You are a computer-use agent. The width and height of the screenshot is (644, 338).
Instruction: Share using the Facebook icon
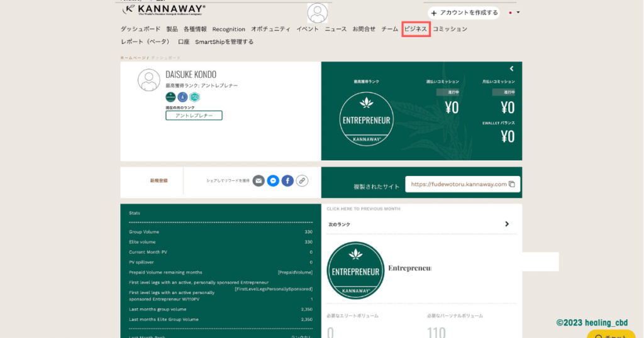click(287, 180)
